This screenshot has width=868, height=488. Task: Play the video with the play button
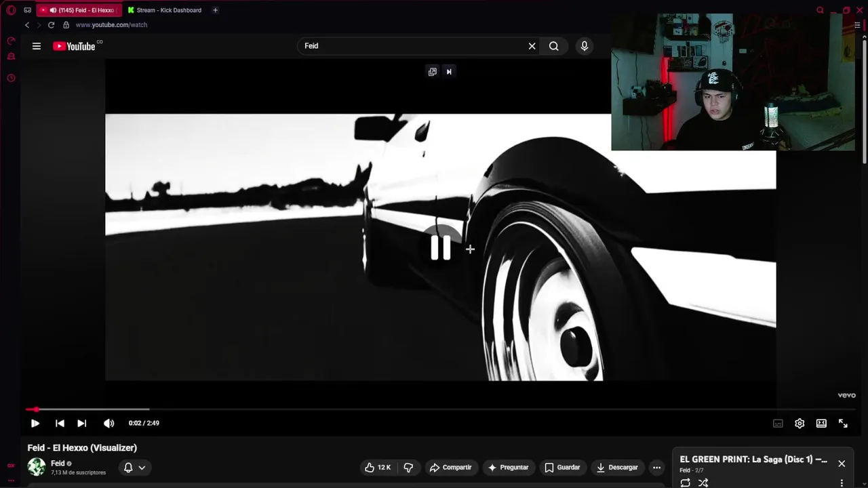[x=35, y=423]
